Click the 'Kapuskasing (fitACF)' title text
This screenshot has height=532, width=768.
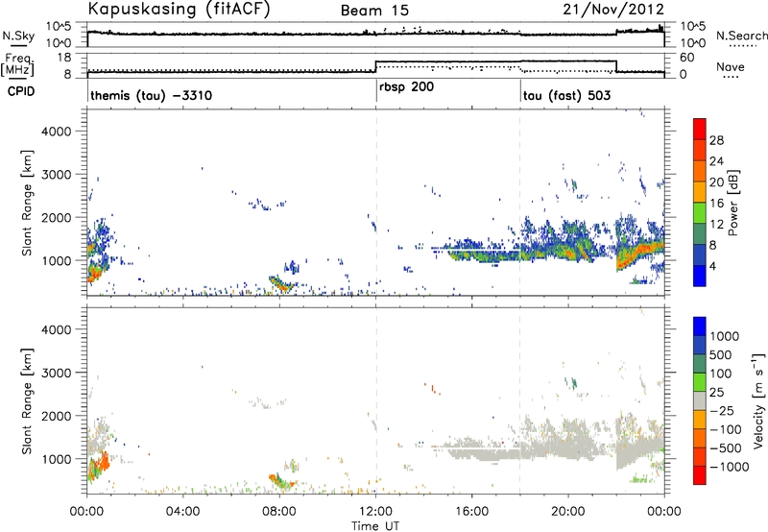[179, 10]
